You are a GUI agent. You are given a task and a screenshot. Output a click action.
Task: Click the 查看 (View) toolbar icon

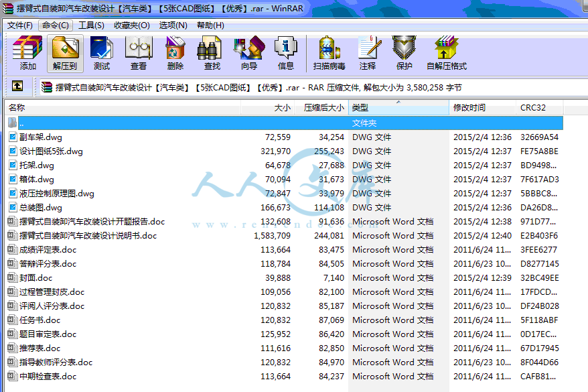point(139,53)
